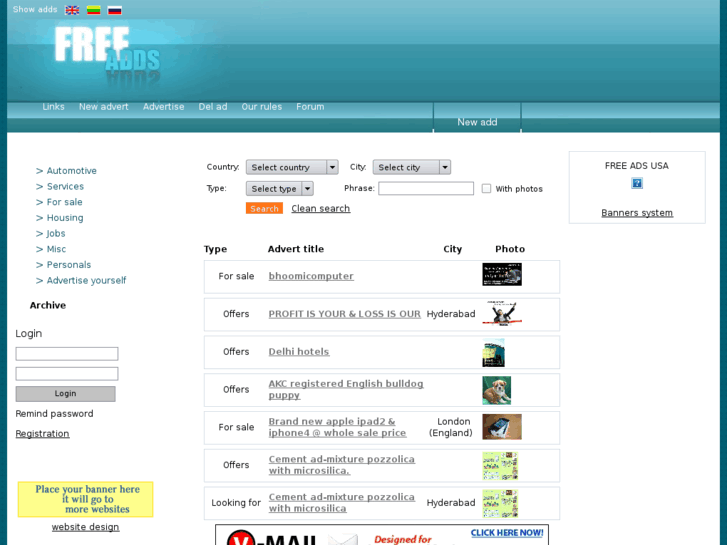The height and width of the screenshot is (545, 727).
Task: Open the Delhi hotels advert
Action: tap(299, 352)
